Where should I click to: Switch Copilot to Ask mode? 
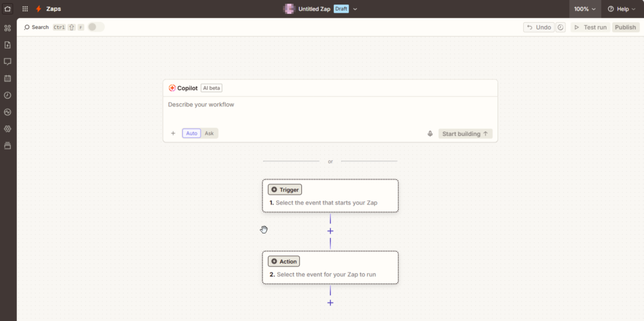click(x=209, y=133)
